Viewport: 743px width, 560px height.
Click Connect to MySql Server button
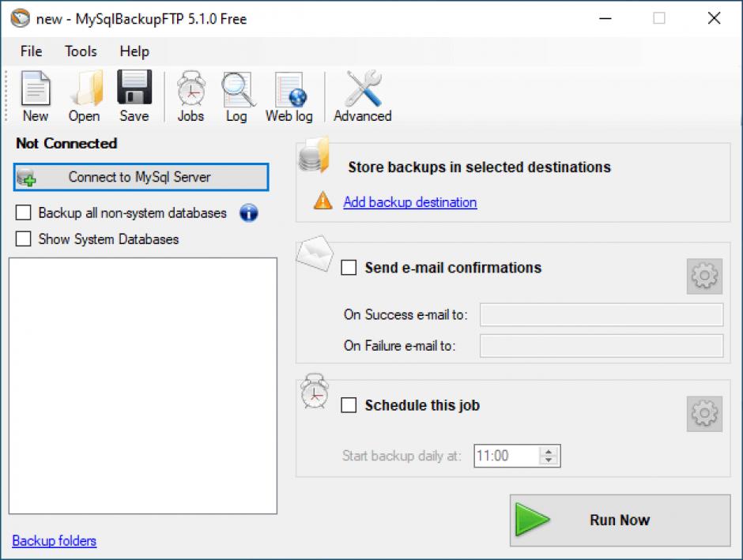[141, 177]
